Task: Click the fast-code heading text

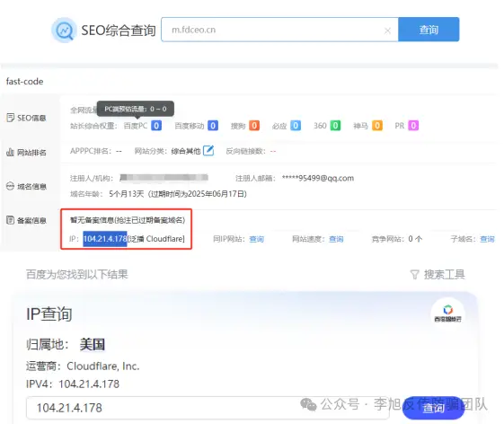Action: (25, 82)
